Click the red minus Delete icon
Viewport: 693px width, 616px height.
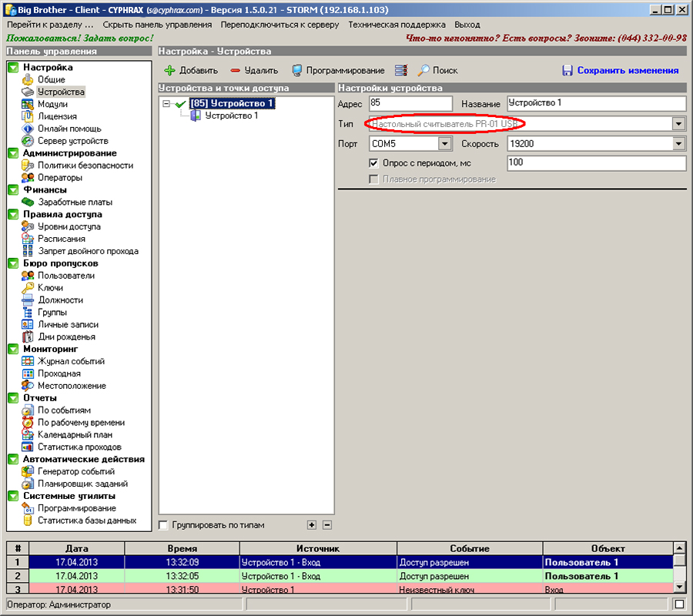[x=235, y=70]
